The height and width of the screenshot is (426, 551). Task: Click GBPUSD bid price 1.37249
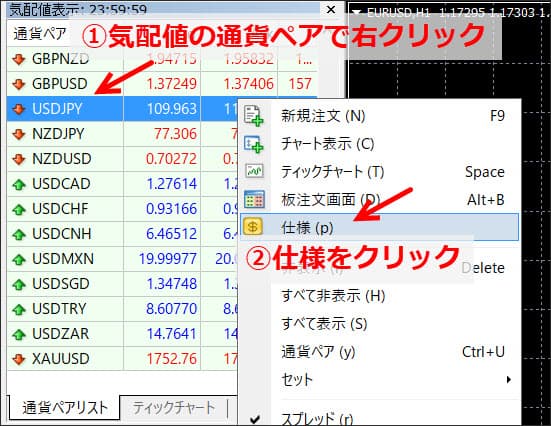pyautogui.click(x=171, y=84)
